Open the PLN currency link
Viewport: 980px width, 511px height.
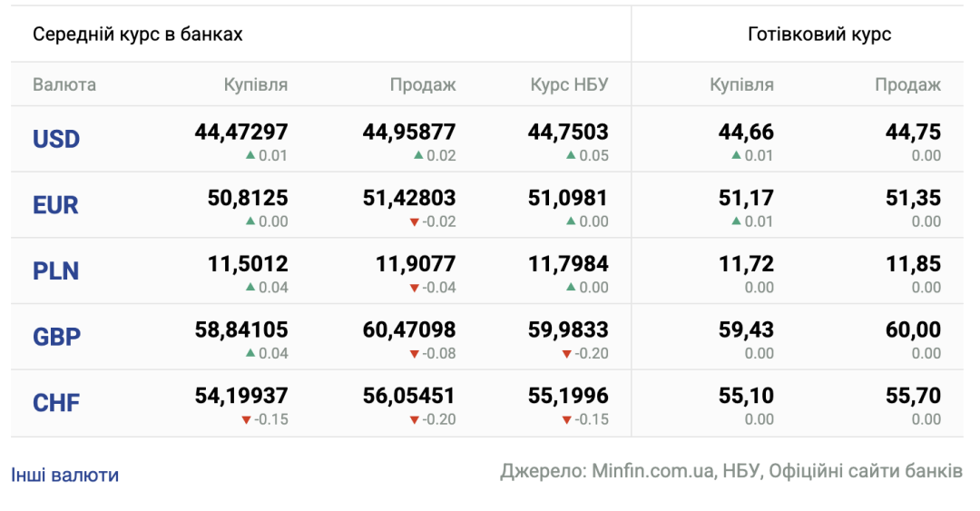point(55,270)
